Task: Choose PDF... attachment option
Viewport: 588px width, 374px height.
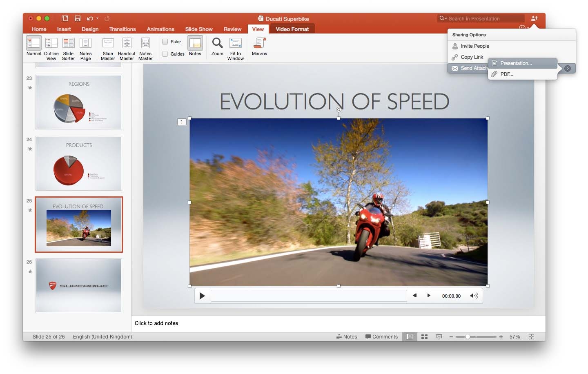Action: 522,74
